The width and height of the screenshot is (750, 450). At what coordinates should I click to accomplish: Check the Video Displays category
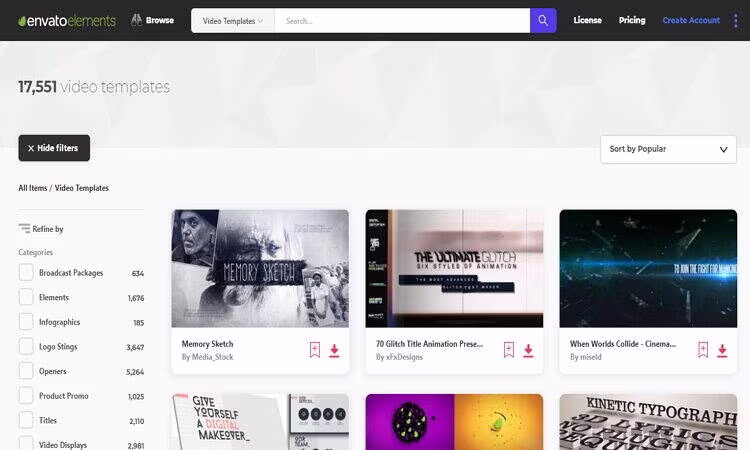[x=26, y=444]
